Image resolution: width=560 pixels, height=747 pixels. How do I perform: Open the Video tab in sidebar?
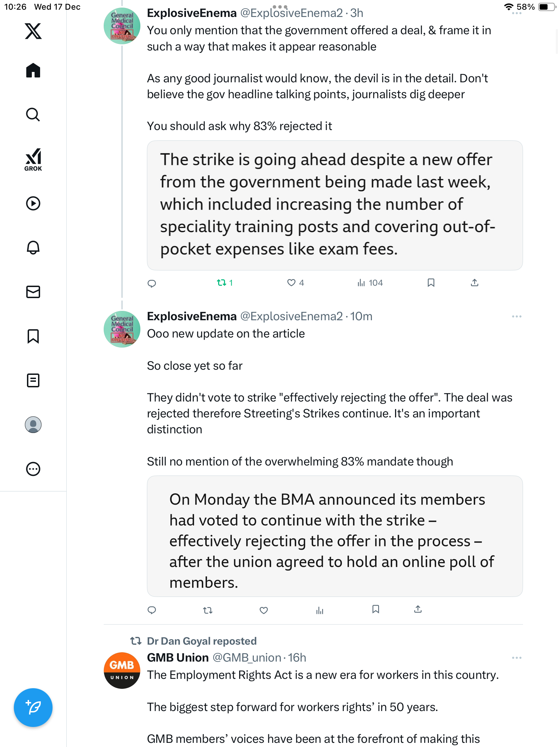click(x=33, y=203)
